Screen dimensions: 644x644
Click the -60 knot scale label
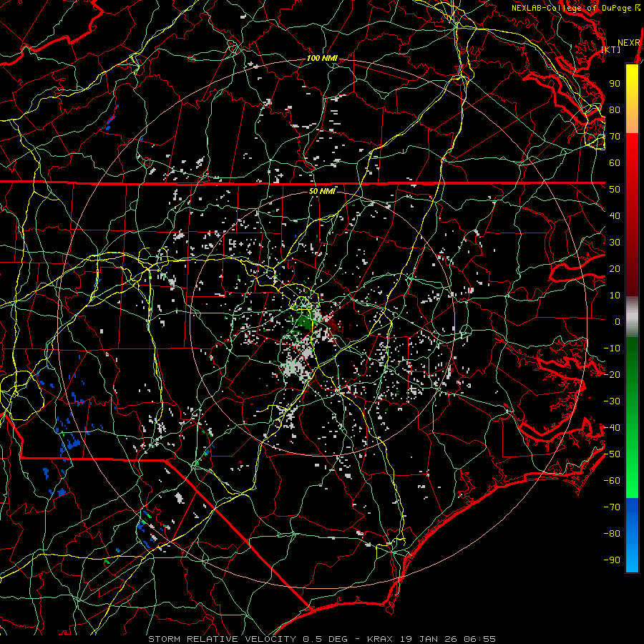point(612,481)
